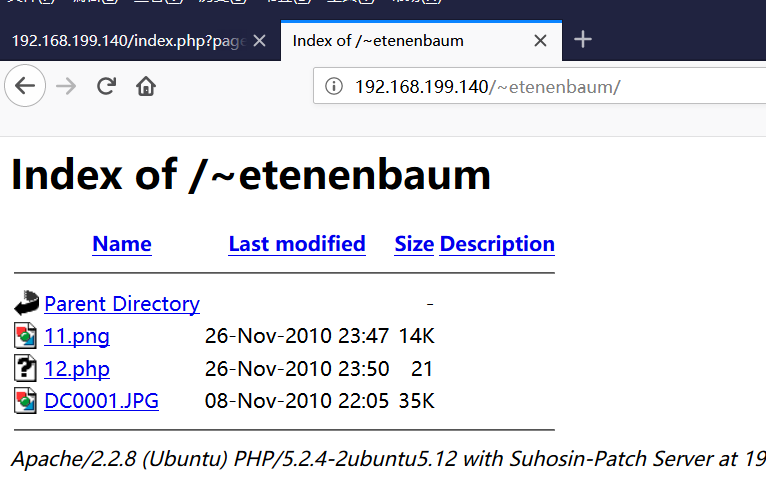Show site information in address bar

334,86
